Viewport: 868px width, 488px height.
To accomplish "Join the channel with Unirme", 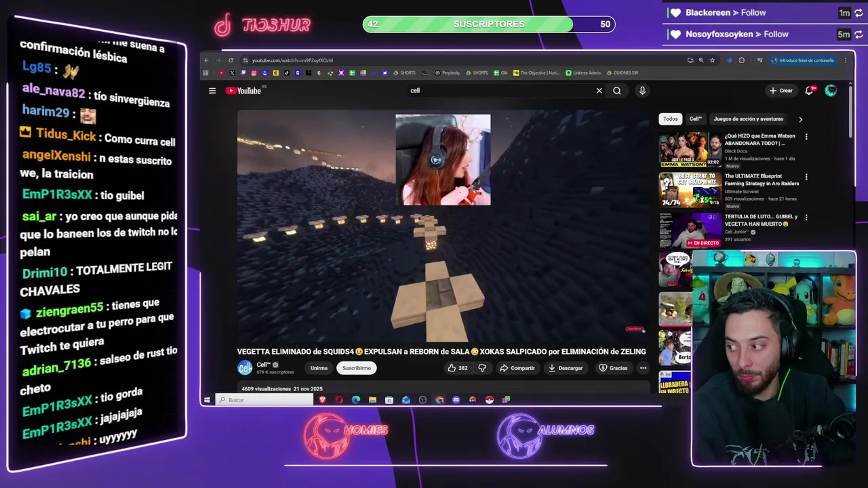I will point(319,368).
